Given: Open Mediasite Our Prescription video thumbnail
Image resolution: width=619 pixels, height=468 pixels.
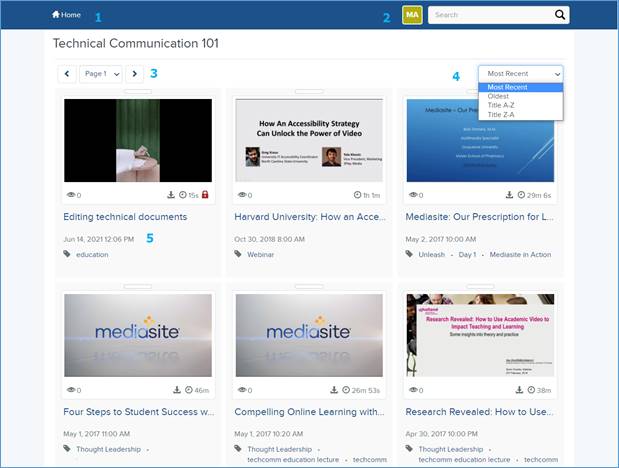Looking at the screenshot, I should click(x=480, y=140).
